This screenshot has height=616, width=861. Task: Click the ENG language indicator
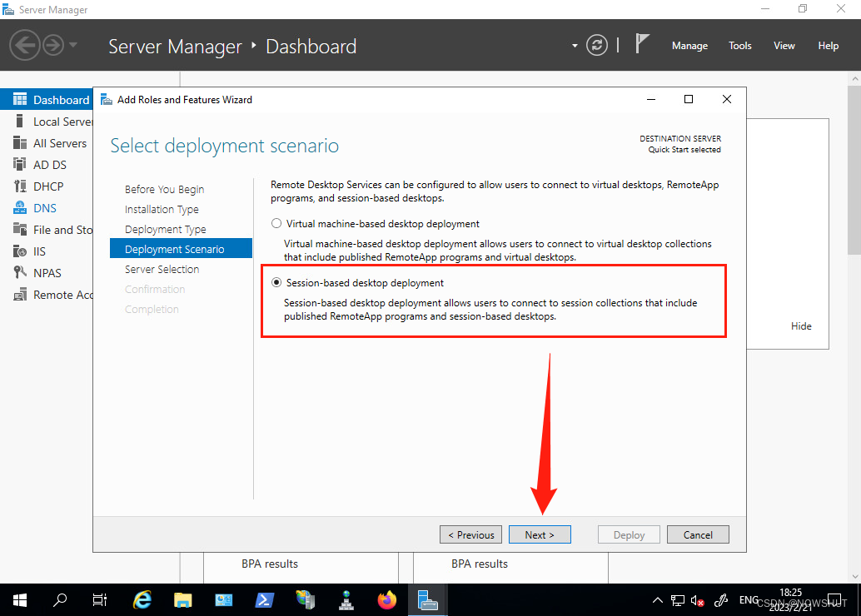749,599
